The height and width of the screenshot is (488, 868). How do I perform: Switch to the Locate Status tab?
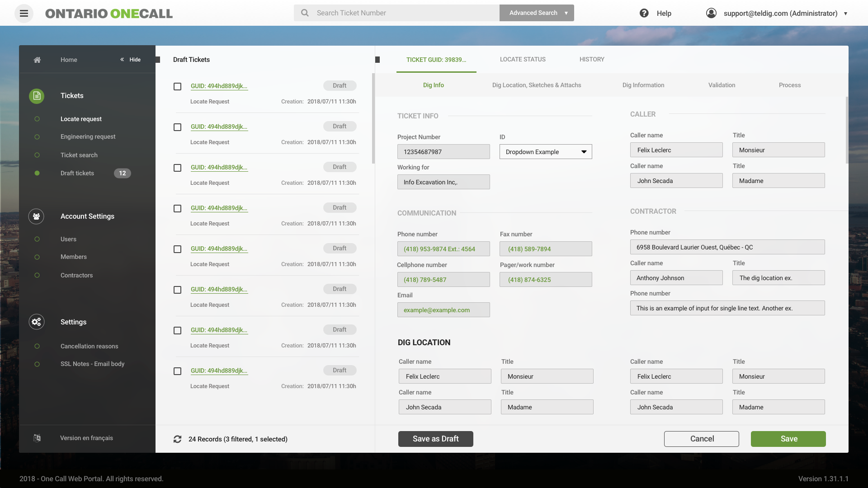[523, 59]
